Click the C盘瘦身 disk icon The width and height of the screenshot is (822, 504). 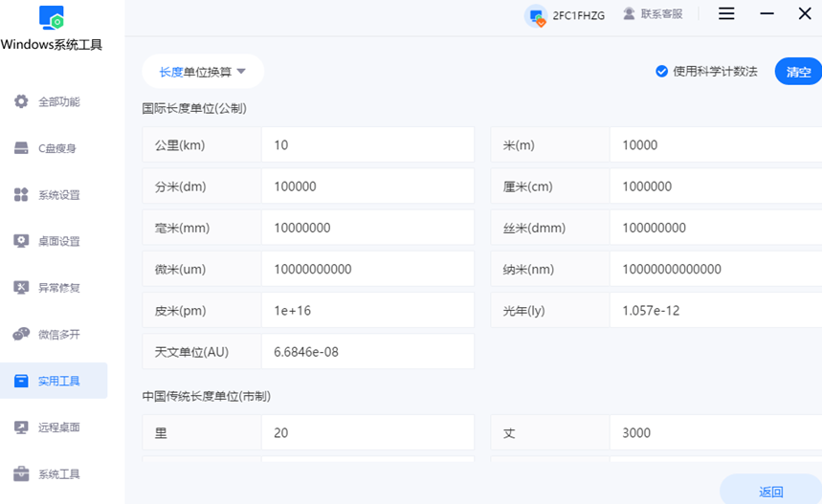click(21, 147)
